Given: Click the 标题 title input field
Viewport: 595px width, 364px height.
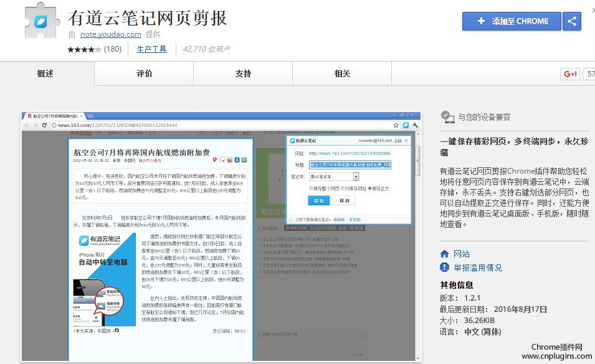Looking at the screenshot, I should (350, 165).
